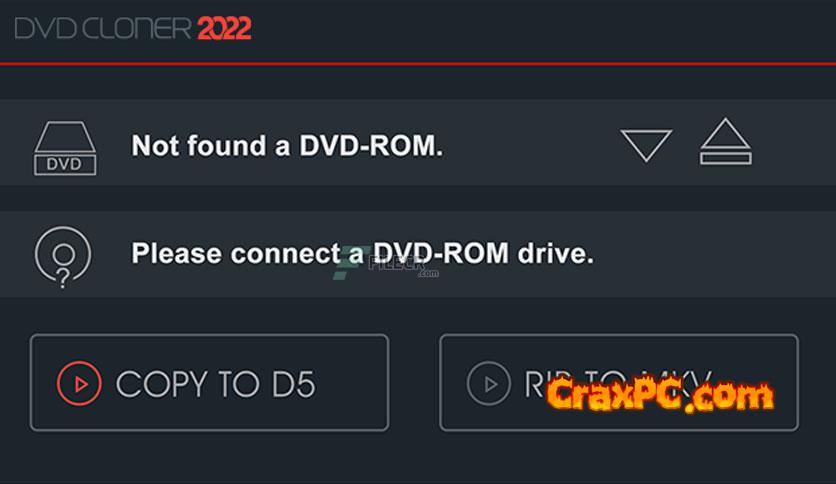Click the red '2022' text in the title
This screenshot has height=484, width=836.
point(224,28)
